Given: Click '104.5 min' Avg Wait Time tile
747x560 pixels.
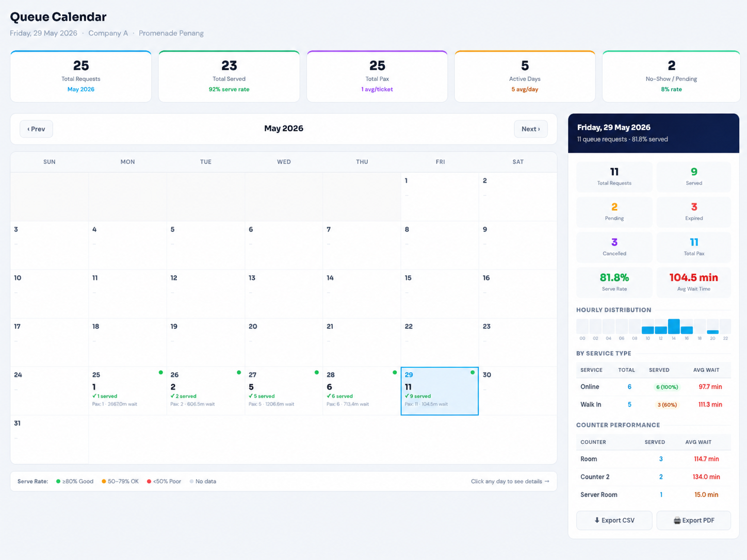Looking at the screenshot, I should 693,282.
